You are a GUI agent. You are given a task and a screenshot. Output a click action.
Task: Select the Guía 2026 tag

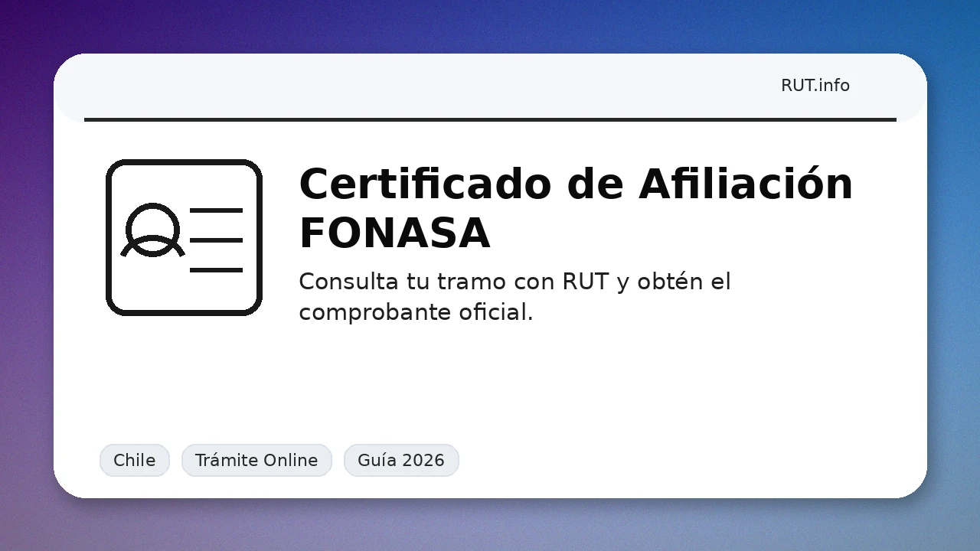(x=401, y=460)
